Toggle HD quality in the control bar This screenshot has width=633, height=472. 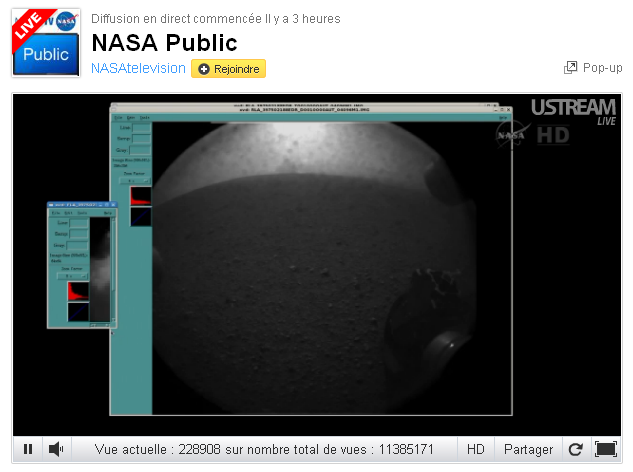[x=476, y=450]
